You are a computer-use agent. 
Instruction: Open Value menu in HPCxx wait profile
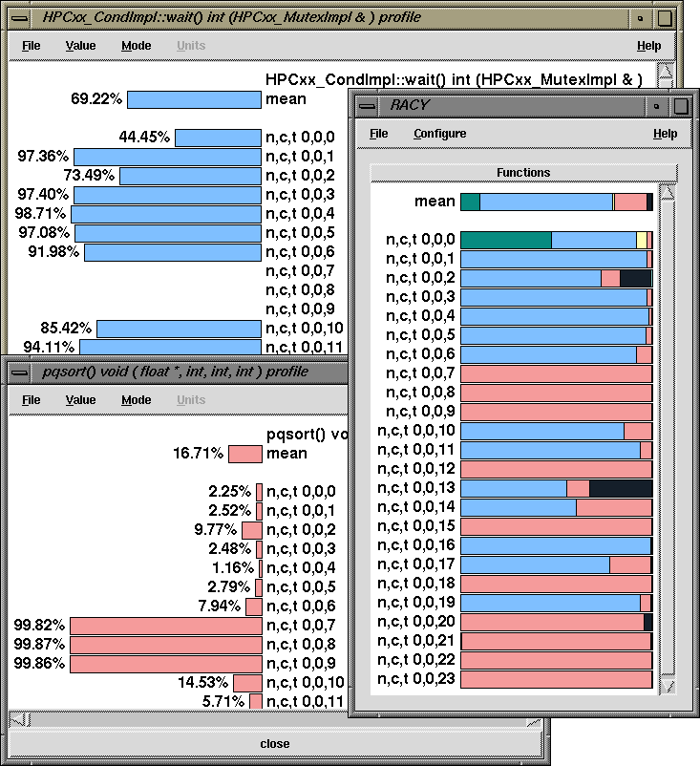[80, 46]
